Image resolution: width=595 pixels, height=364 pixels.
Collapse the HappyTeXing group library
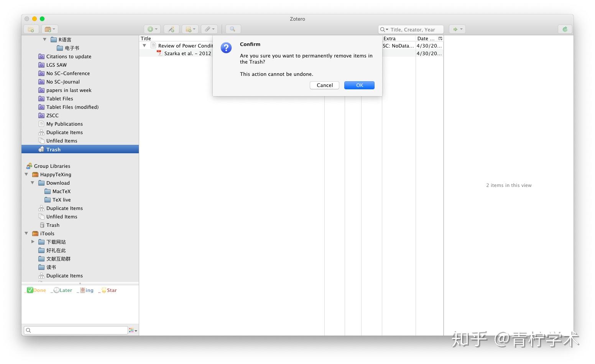26,174
